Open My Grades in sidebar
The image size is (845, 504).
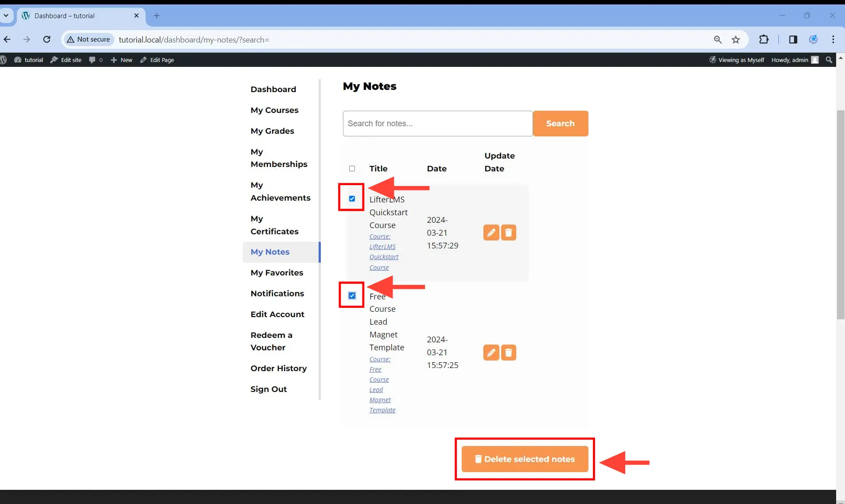click(272, 131)
